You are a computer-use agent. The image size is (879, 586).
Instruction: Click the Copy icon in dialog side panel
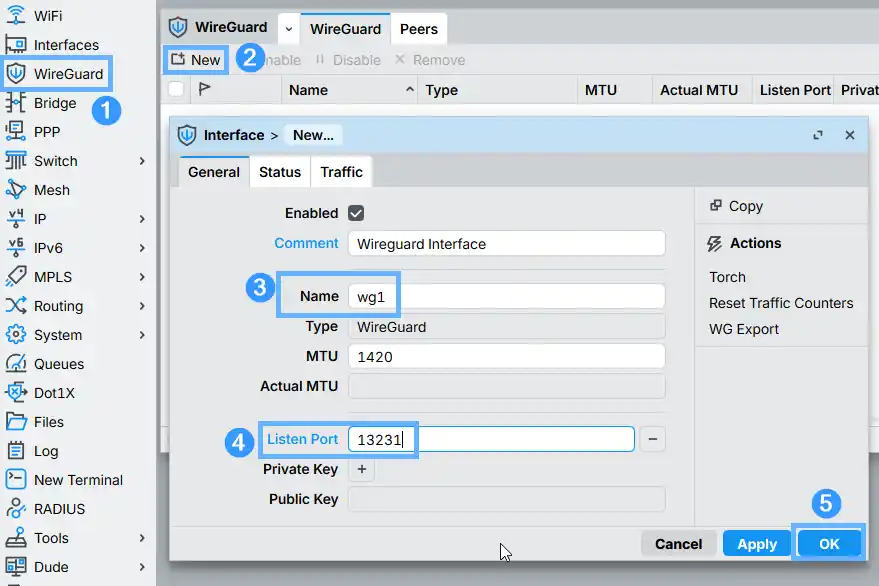click(x=715, y=206)
